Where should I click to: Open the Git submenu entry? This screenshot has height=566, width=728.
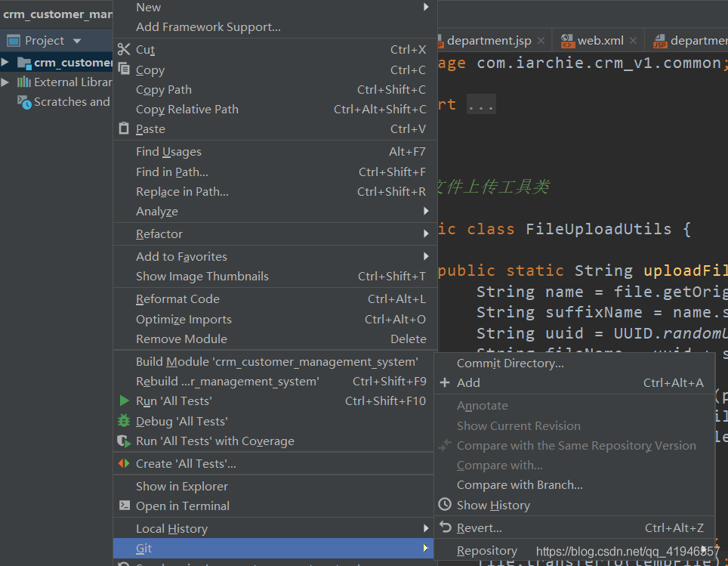tap(274, 549)
